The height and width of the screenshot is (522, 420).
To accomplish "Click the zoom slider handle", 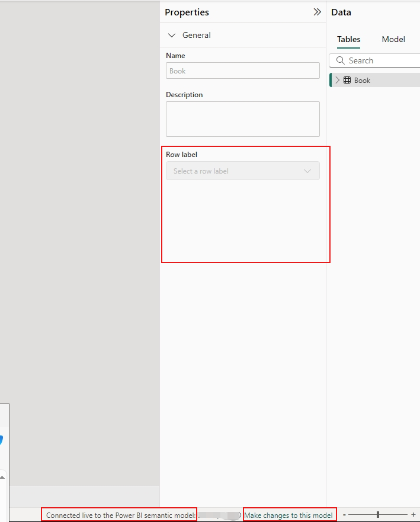I will coord(378,515).
